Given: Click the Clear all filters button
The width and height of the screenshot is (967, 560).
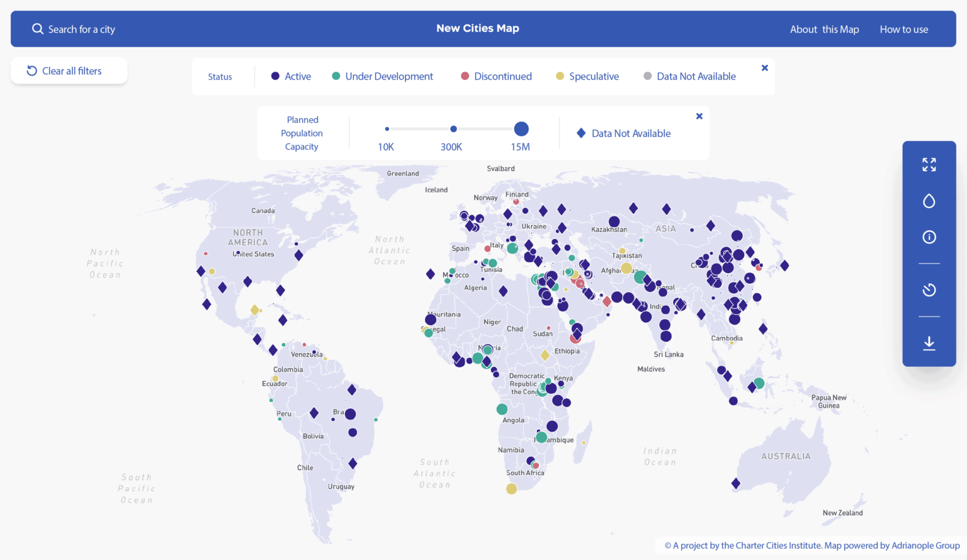Looking at the screenshot, I should [x=69, y=70].
